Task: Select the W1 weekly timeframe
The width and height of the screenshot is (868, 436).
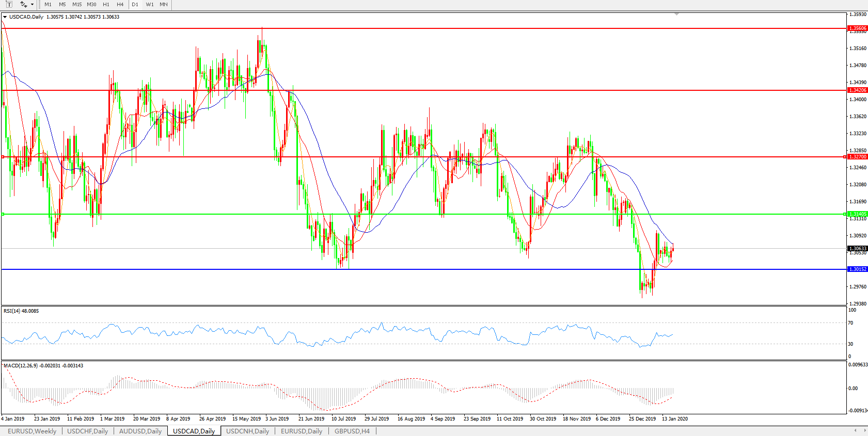Action: coord(150,5)
